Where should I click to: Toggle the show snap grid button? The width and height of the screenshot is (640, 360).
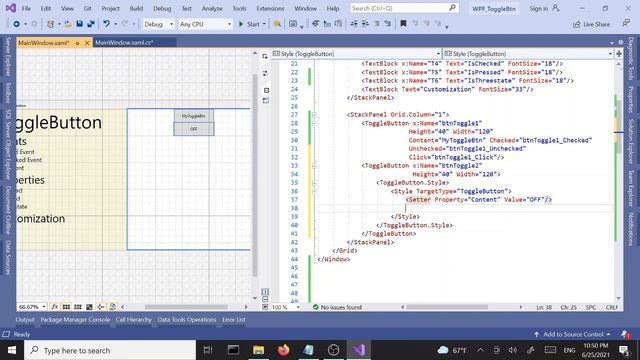66,307
